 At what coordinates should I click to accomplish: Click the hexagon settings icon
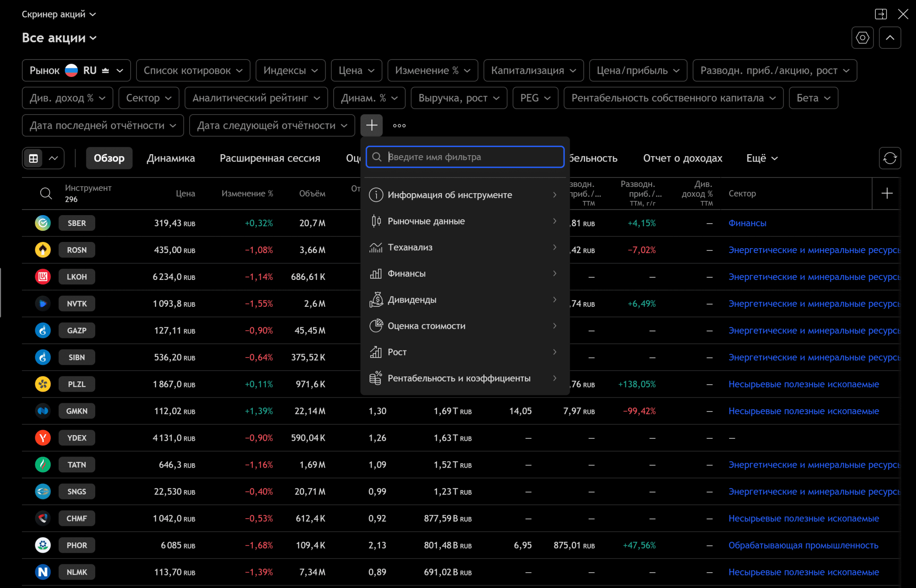point(862,38)
